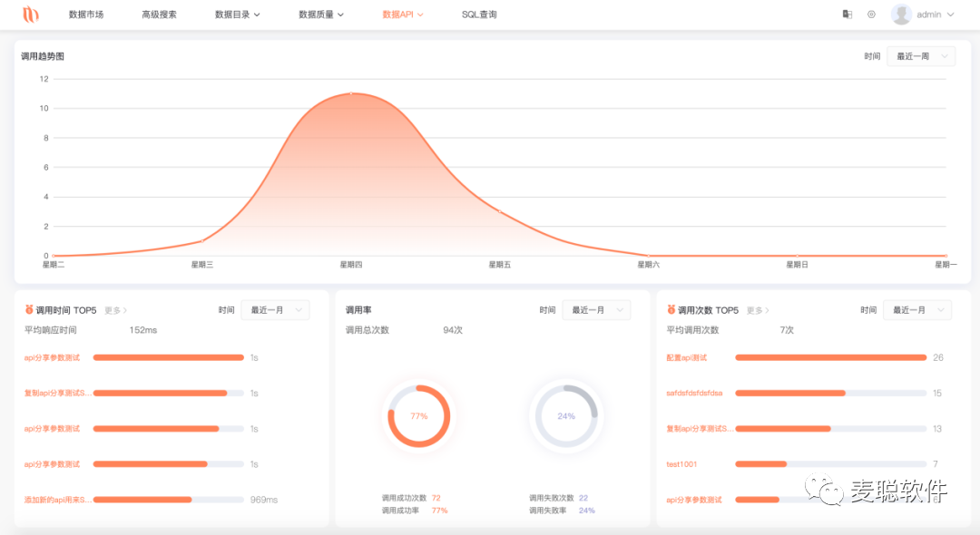Click 更多 link in 调用次数 TOP5
Image resolution: width=980 pixels, height=535 pixels.
click(758, 310)
